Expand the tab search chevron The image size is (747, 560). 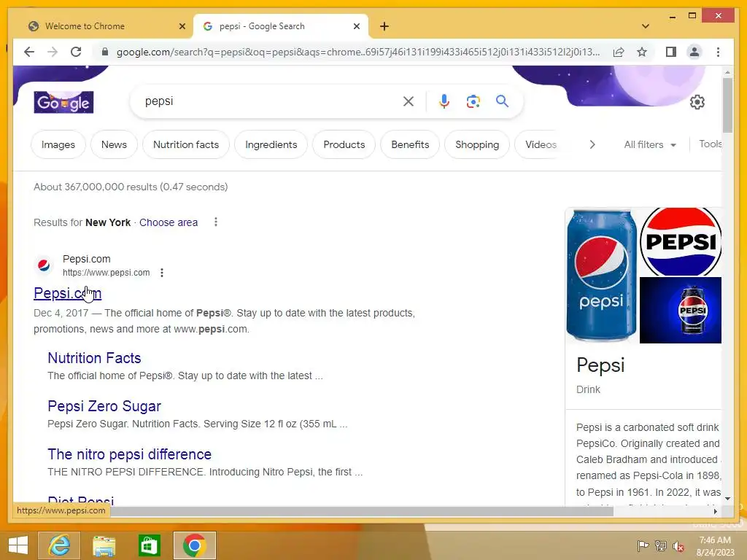(x=646, y=26)
